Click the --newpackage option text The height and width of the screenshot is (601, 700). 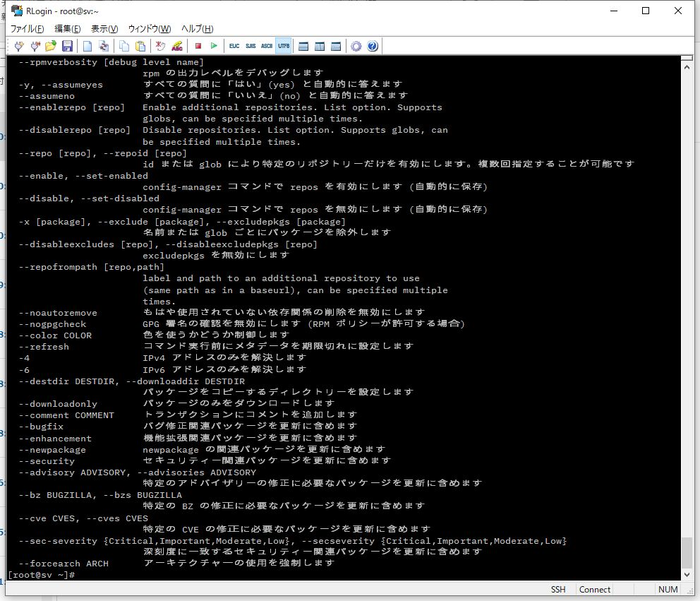point(52,450)
